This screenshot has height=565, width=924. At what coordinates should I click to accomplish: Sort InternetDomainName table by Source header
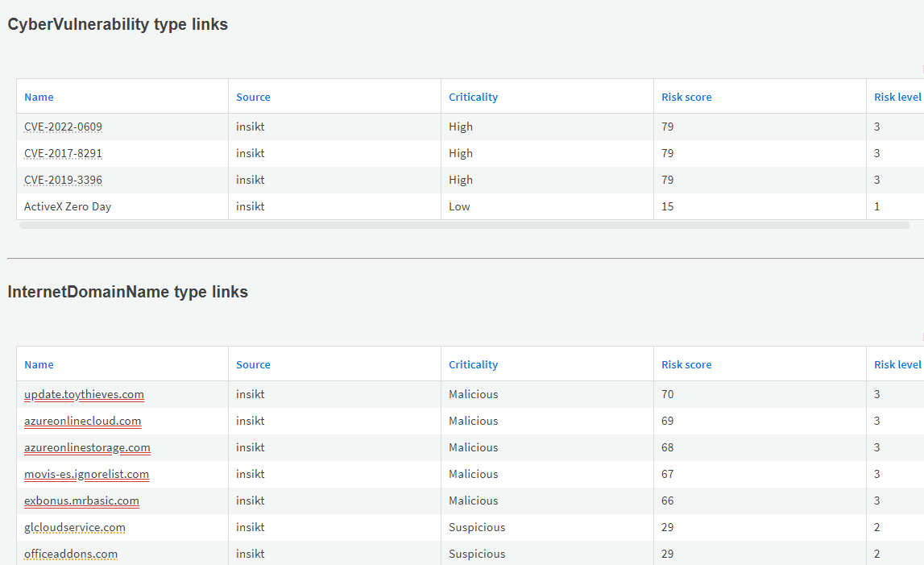point(253,364)
